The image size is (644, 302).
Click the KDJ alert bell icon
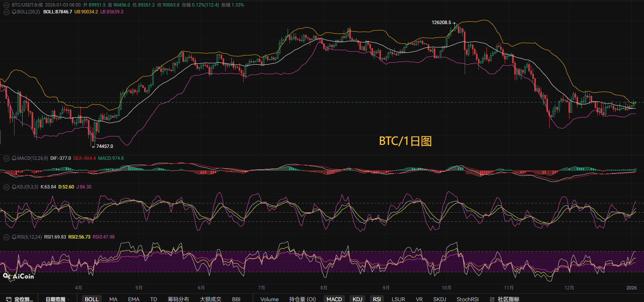[x=14, y=187]
